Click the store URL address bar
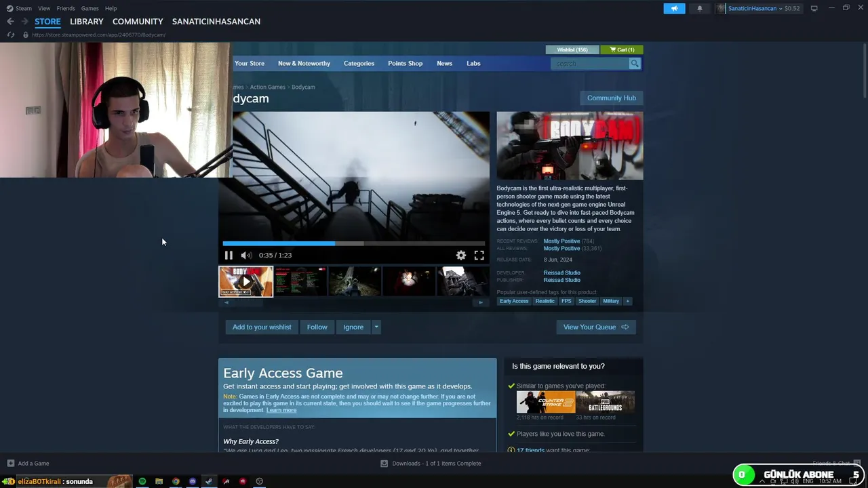 pos(98,35)
